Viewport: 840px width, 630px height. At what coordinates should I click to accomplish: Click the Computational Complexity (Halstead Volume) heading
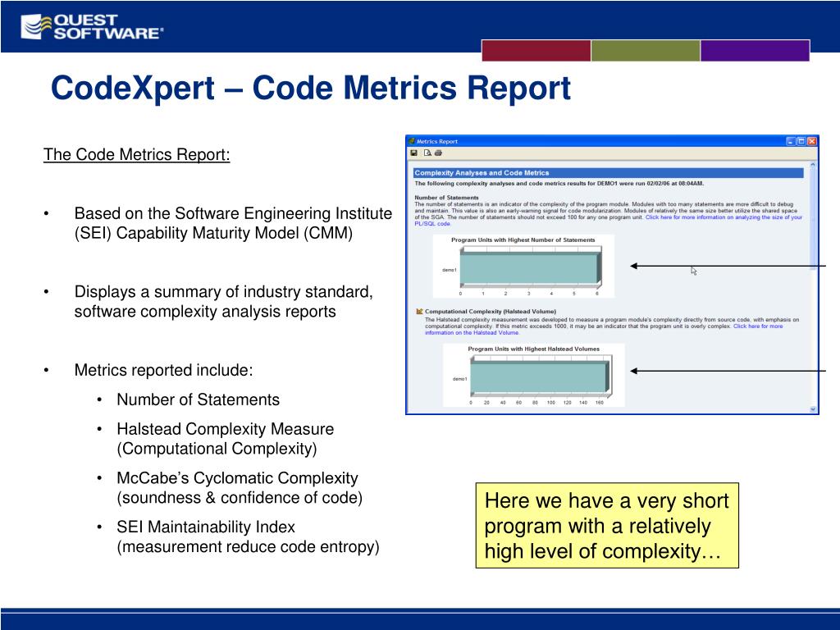491,311
